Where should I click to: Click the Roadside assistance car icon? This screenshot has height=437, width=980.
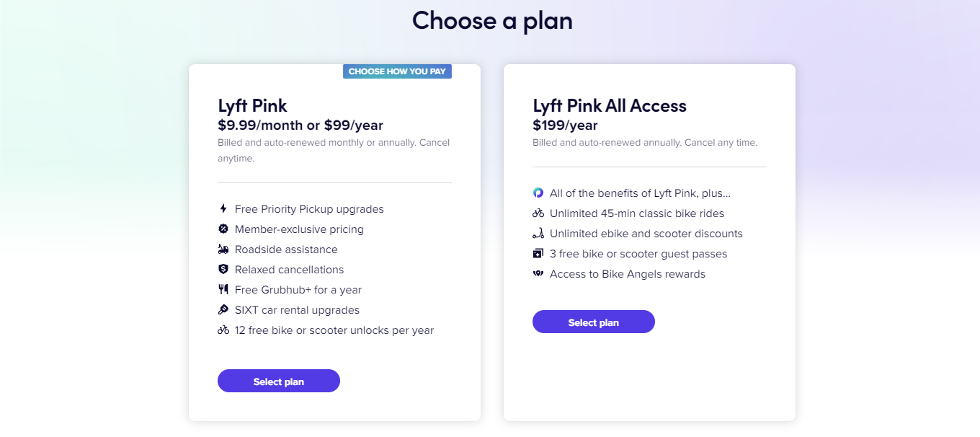click(223, 249)
